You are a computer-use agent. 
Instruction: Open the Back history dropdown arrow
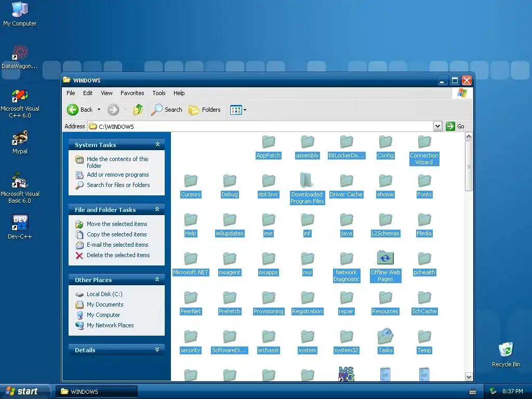pyautogui.click(x=99, y=110)
